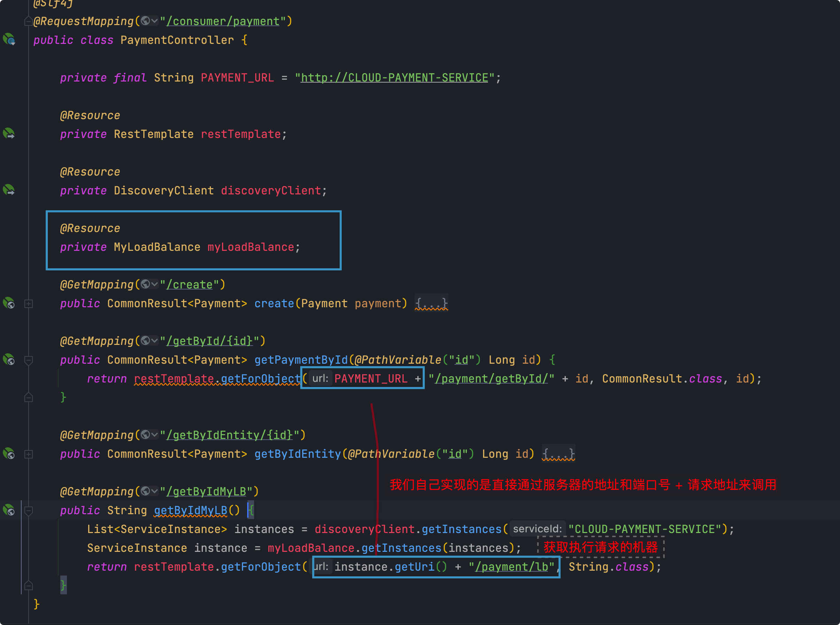Expand the folded create method with plus marker

pos(28,303)
